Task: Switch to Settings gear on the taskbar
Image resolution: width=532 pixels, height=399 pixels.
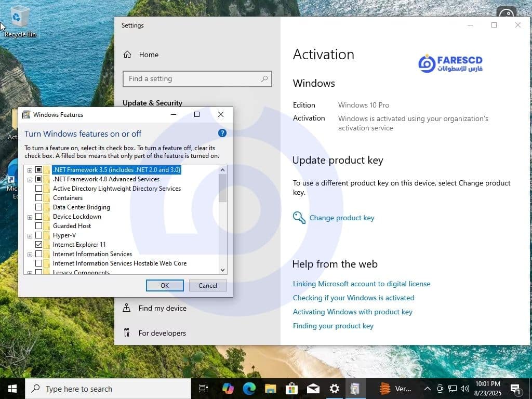Action: pyautogui.click(x=334, y=389)
